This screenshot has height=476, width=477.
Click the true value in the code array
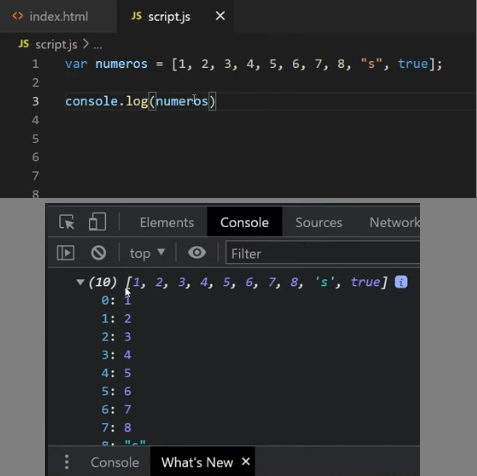[x=413, y=63]
